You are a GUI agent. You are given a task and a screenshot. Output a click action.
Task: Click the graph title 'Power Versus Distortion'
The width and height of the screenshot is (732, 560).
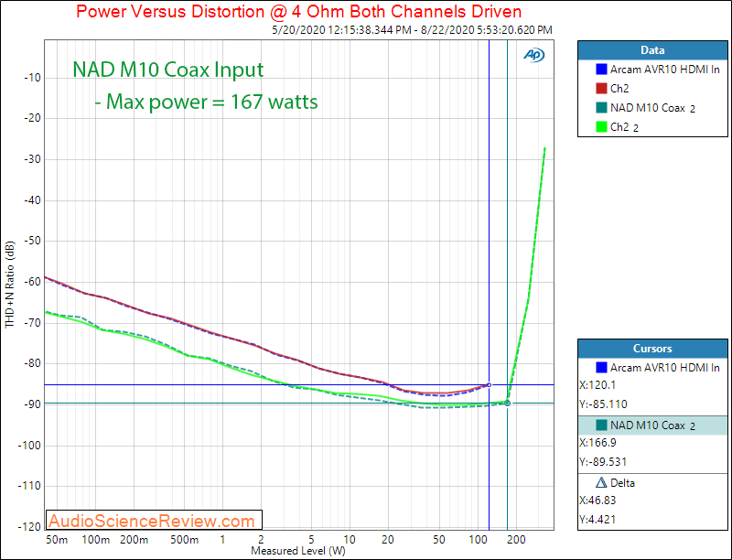tap(299, 11)
